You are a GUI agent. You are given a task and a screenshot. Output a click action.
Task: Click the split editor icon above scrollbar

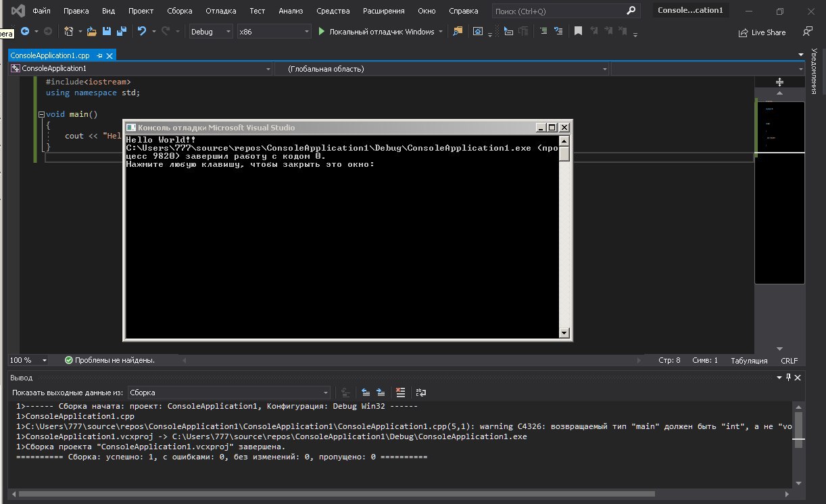pos(779,82)
